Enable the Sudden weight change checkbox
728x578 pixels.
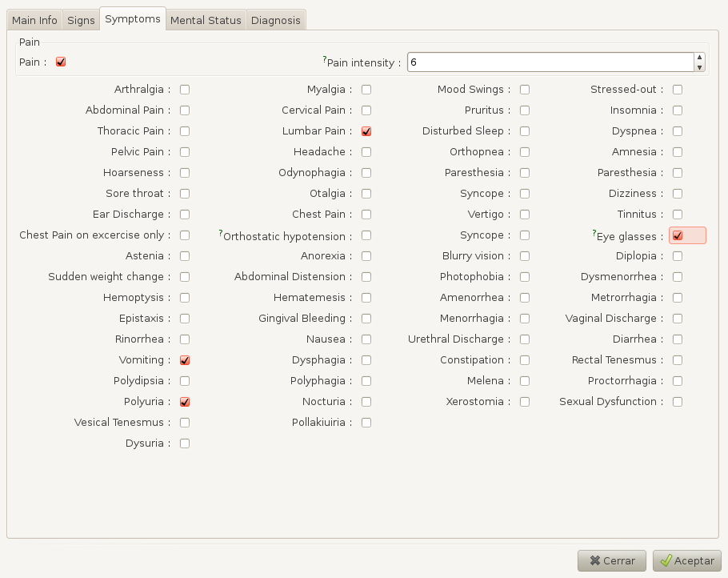[x=185, y=277]
